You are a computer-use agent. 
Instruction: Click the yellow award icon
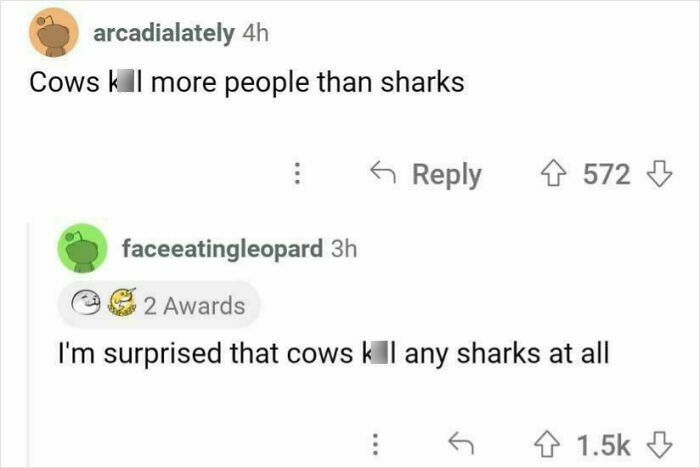click(x=122, y=302)
